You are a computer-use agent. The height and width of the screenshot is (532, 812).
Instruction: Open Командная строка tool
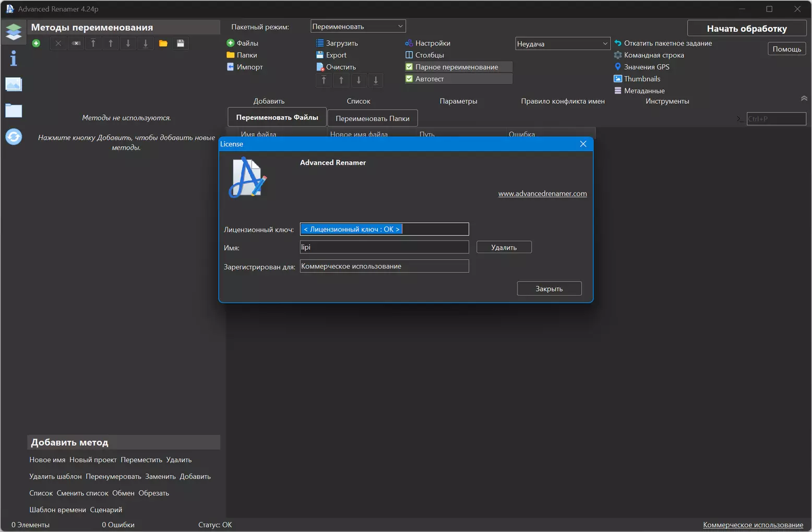point(649,55)
